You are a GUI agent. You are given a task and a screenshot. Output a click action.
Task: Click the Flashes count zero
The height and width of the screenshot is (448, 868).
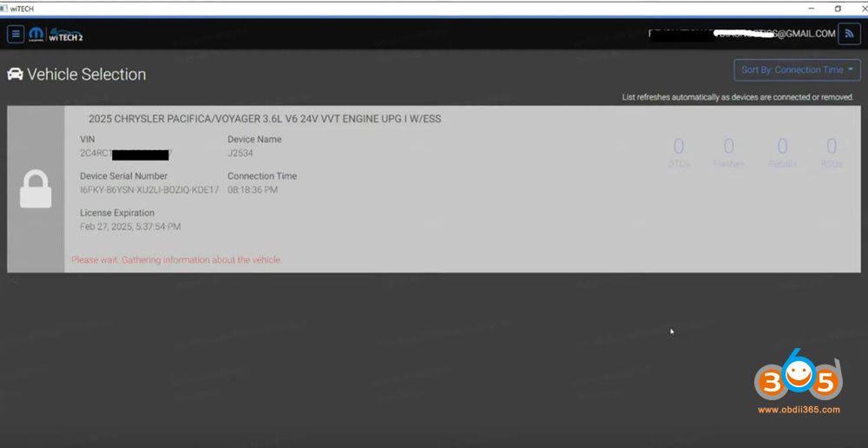(729, 147)
